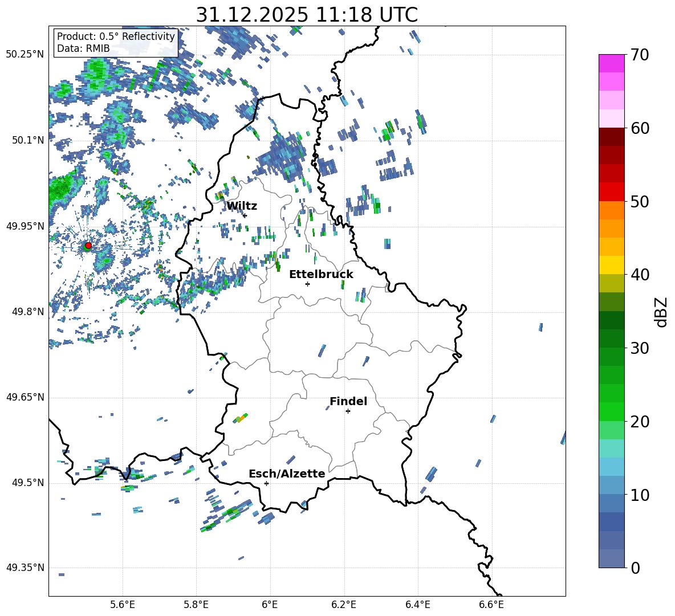This screenshot has width=675, height=616.
Task: Click the red radar site marker
Action: 88,245
